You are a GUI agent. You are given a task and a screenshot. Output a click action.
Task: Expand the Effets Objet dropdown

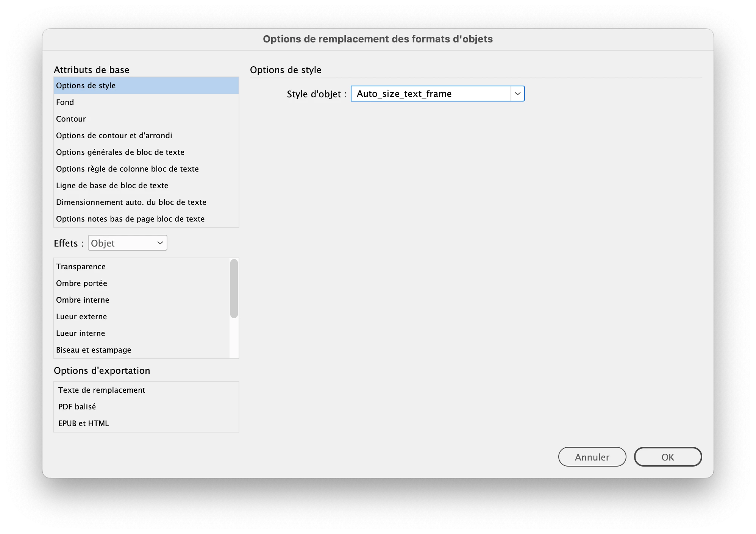pos(127,243)
